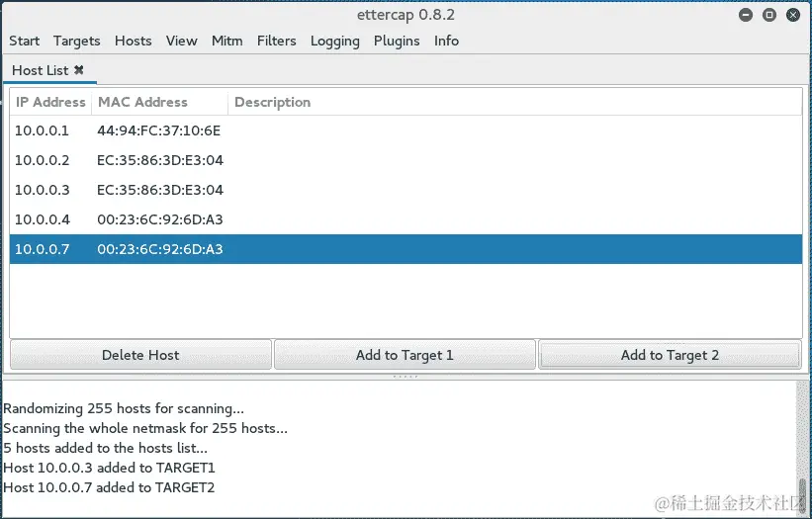Minimize the ettercap window
Screen dimensions: 812x519
click(x=746, y=15)
